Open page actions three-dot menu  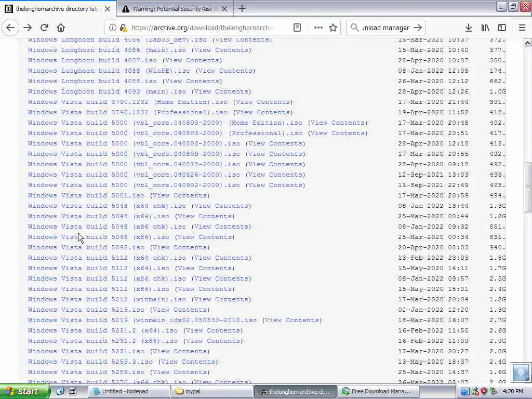coord(318,28)
